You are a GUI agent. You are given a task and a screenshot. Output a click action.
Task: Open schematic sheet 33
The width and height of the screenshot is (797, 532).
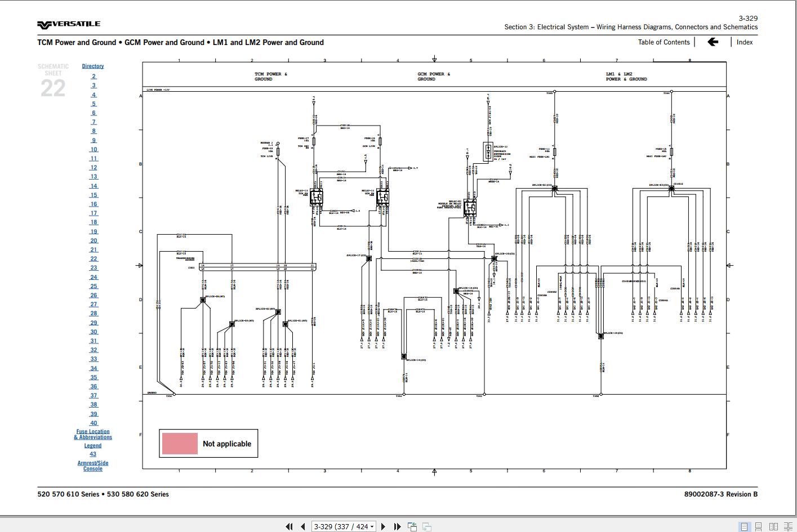click(93, 359)
